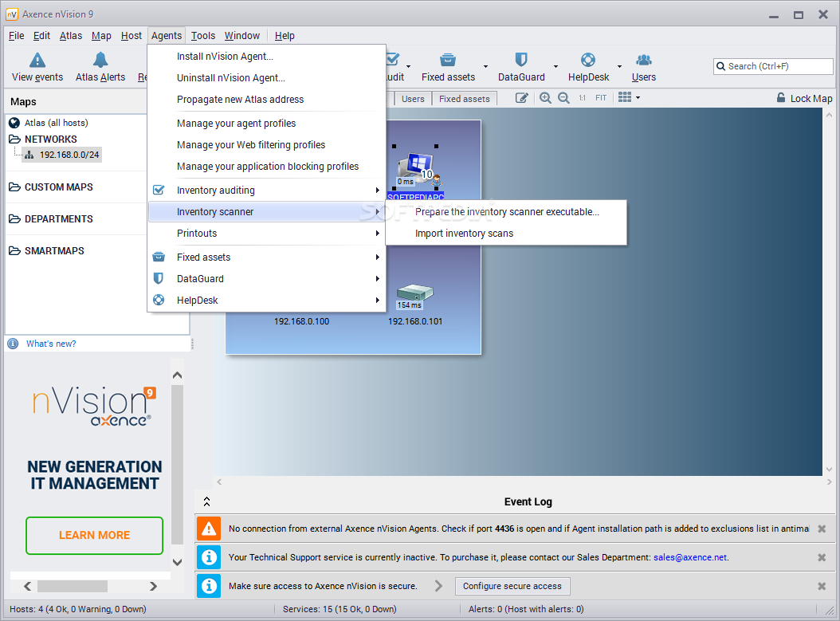Expand the DataGuard submenu in Agents menu
Screen dimensions: 840x621
click(x=377, y=279)
